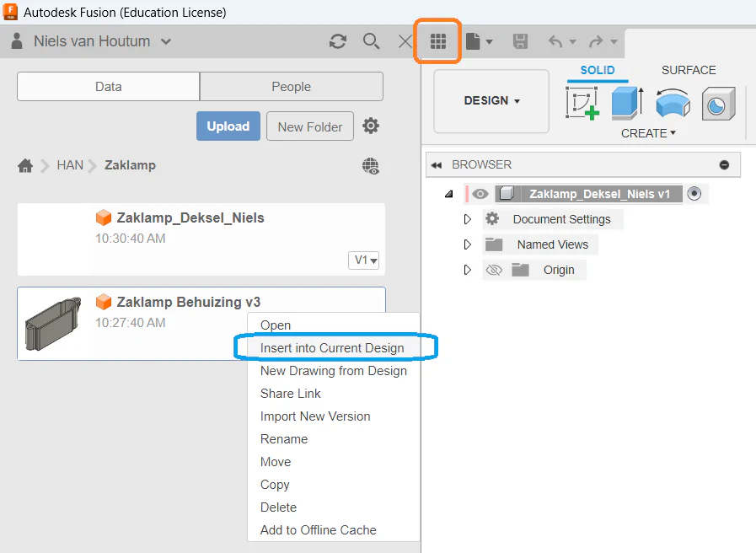Click the Undo arrow
The width and height of the screenshot is (756, 553).
555,41
